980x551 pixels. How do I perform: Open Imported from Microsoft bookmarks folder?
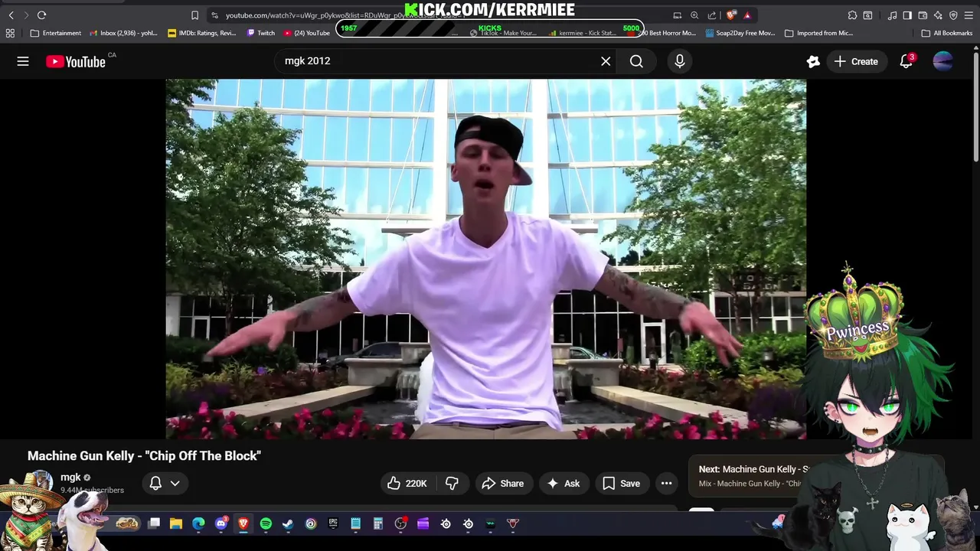click(819, 33)
